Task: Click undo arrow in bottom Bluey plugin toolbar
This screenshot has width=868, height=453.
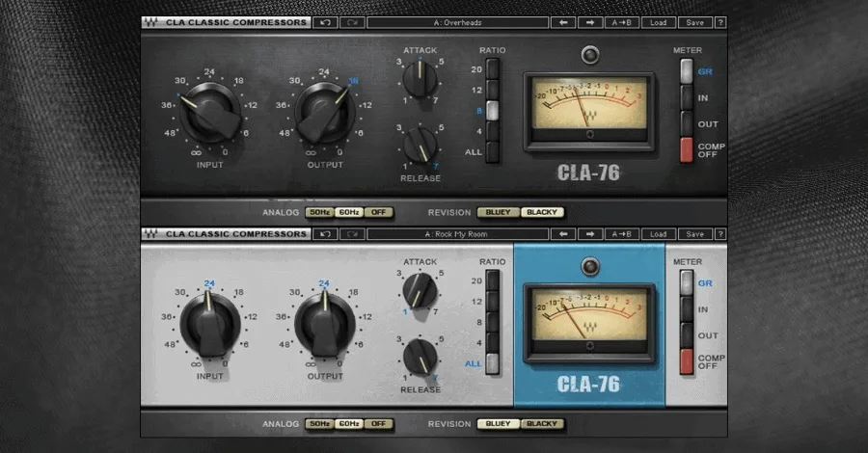Action: pyautogui.click(x=326, y=234)
